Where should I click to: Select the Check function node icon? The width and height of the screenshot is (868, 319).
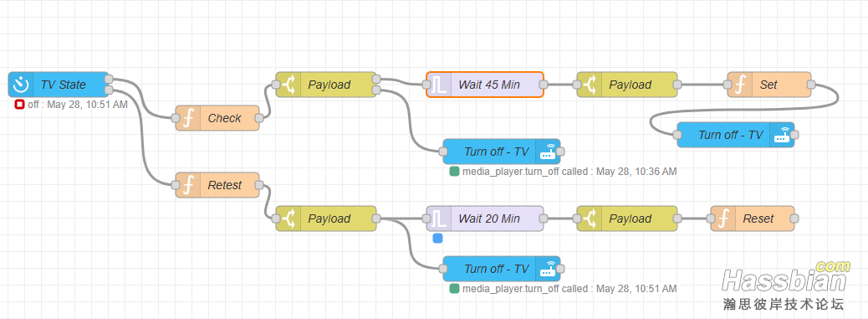(x=188, y=118)
